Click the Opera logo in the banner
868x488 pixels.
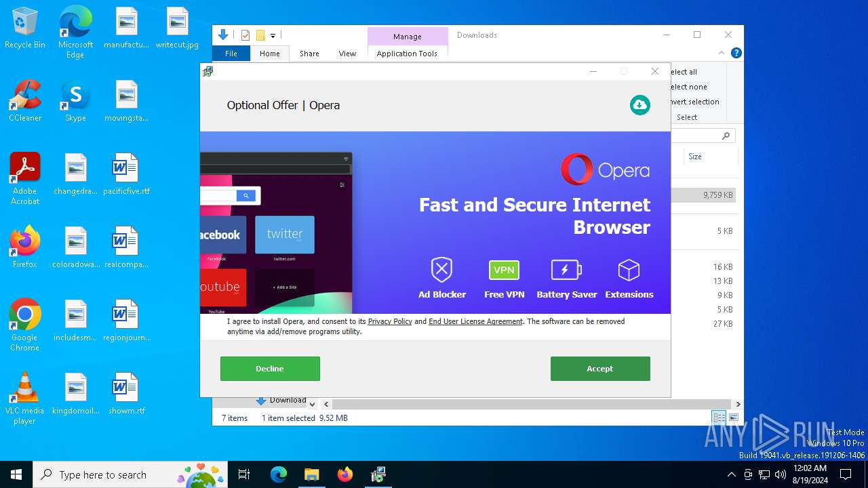pos(605,169)
